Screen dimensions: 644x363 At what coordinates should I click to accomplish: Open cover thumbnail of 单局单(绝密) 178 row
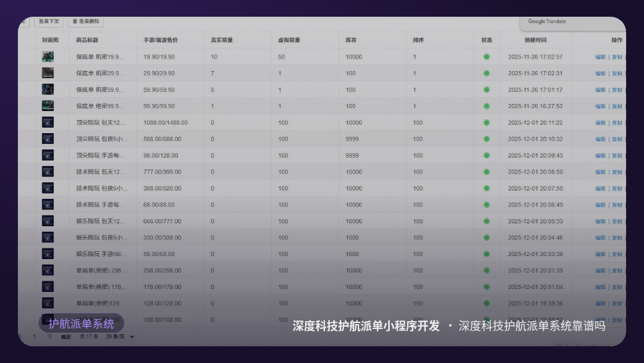(48, 287)
